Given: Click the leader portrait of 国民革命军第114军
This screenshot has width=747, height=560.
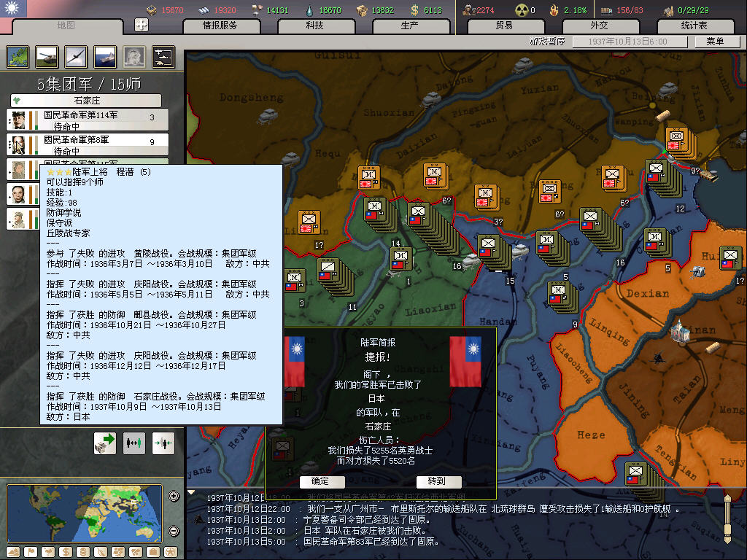Looking at the screenshot, I should pyautogui.click(x=18, y=120).
